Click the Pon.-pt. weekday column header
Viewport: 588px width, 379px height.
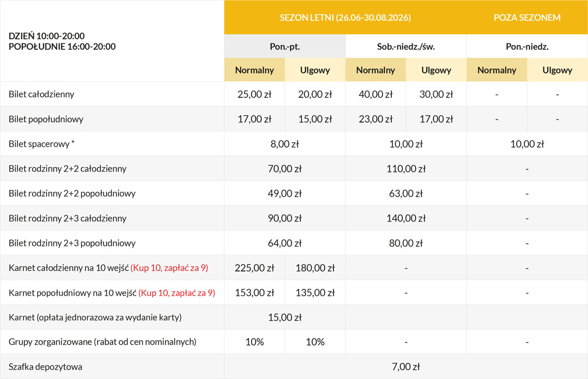point(285,46)
